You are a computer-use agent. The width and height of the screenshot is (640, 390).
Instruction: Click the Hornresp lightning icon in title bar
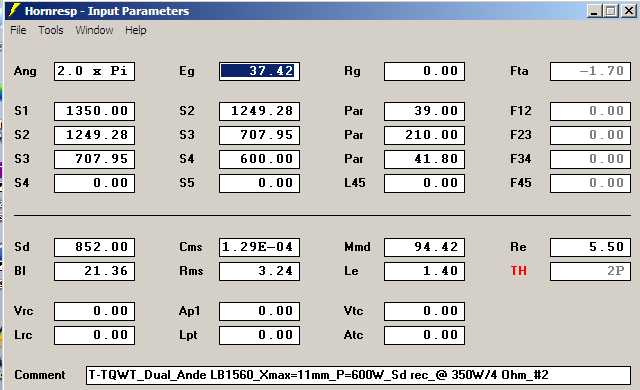14,10
